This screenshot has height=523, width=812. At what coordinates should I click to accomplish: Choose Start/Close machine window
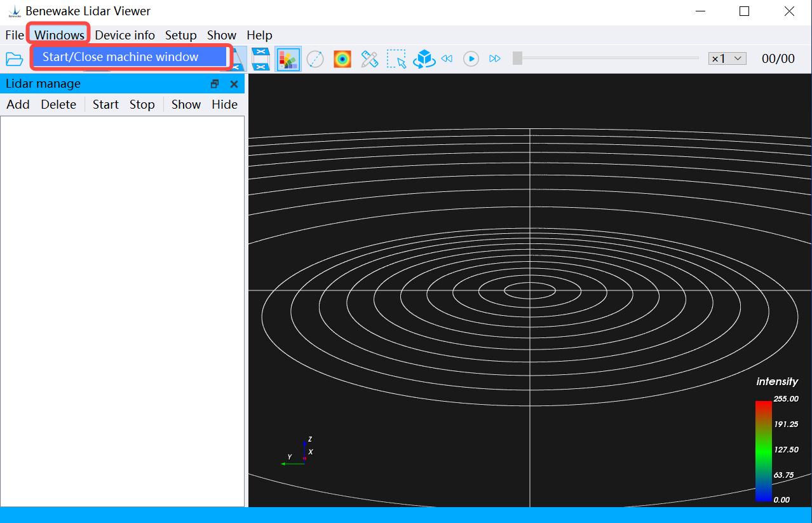pyautogui.click(x=130, y=57)
